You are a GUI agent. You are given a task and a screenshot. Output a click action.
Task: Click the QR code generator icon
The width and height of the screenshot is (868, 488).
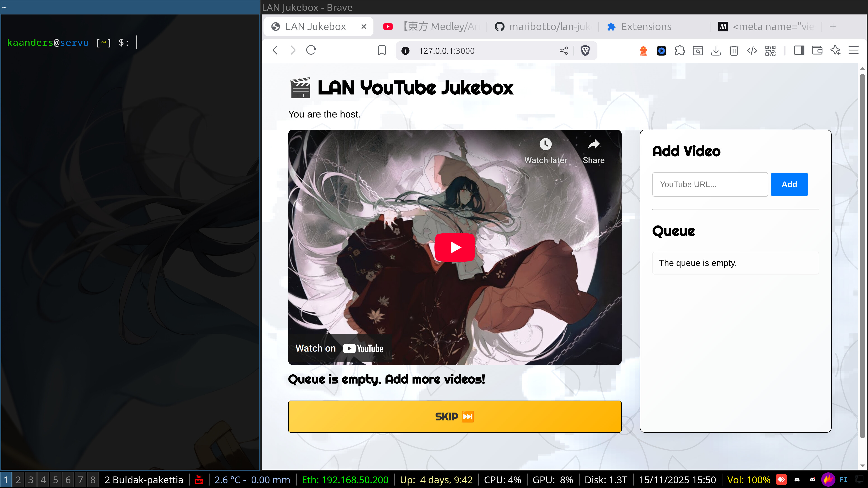[770, 51]
